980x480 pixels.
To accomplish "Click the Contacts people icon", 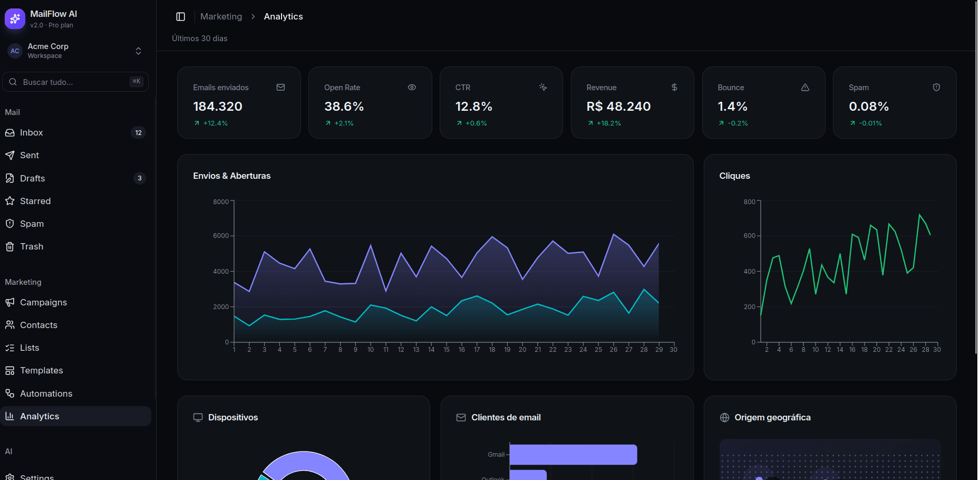I will pos(9,325).
